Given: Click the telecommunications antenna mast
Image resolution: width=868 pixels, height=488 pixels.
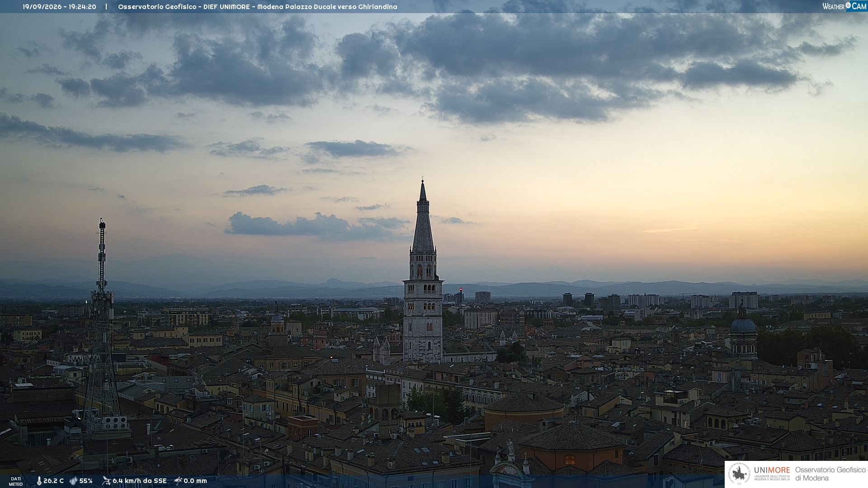Looking at the screenshot, I should pos(102,325).
